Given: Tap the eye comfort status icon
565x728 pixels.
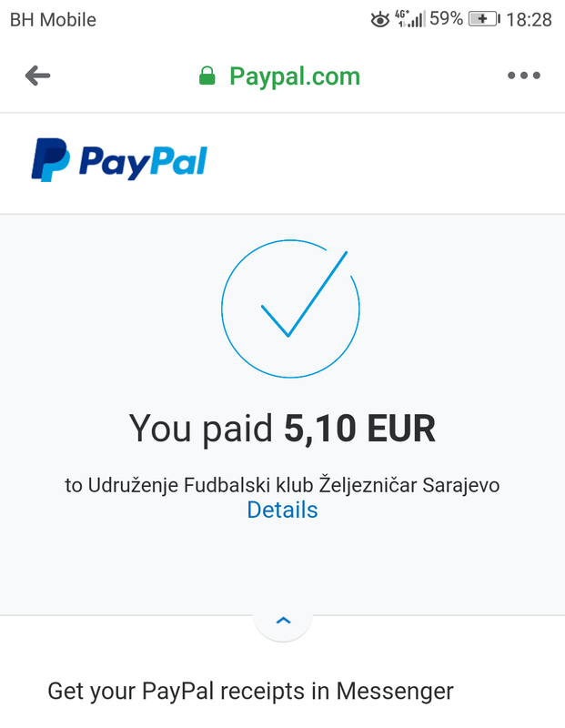Looking at the screenshot, I should click(379, 20).
